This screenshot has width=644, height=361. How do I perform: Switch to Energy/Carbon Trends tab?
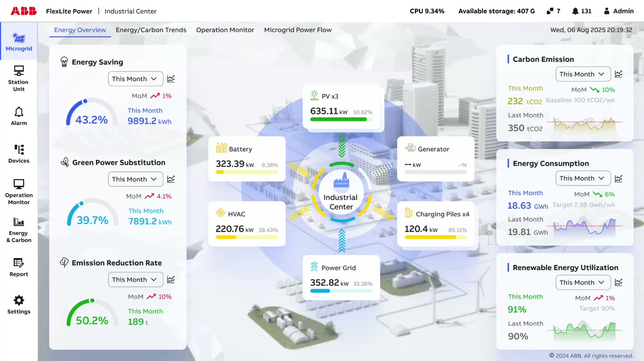pyautogui.click(x=151, y=30)
